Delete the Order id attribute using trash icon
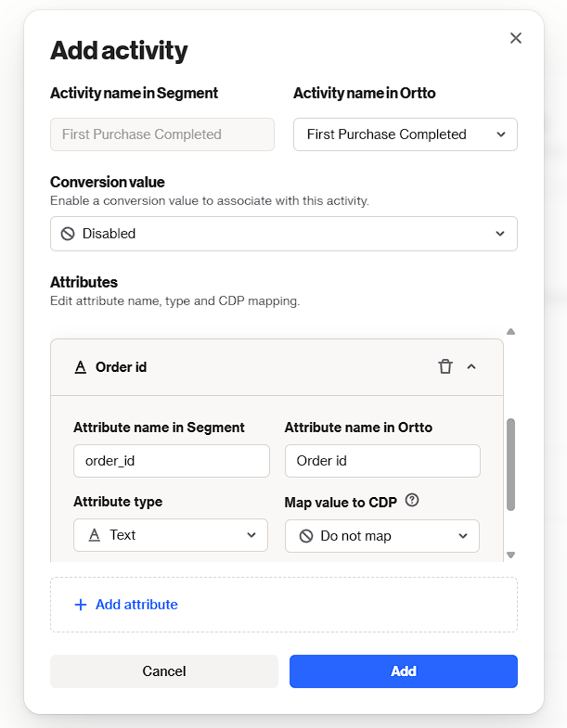Image resolution: width=567 pixels, height=728 pixels. 445,366
